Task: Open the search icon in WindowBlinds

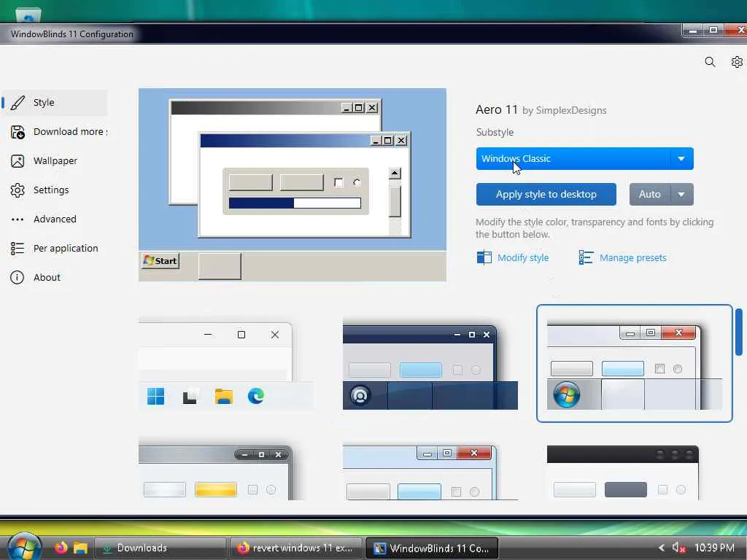Action: tap(710, 62)
